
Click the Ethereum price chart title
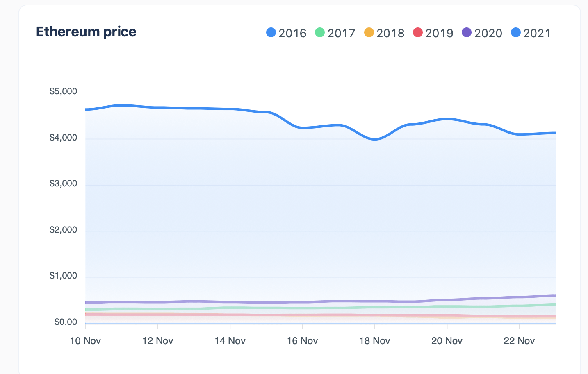pos(86,32)
